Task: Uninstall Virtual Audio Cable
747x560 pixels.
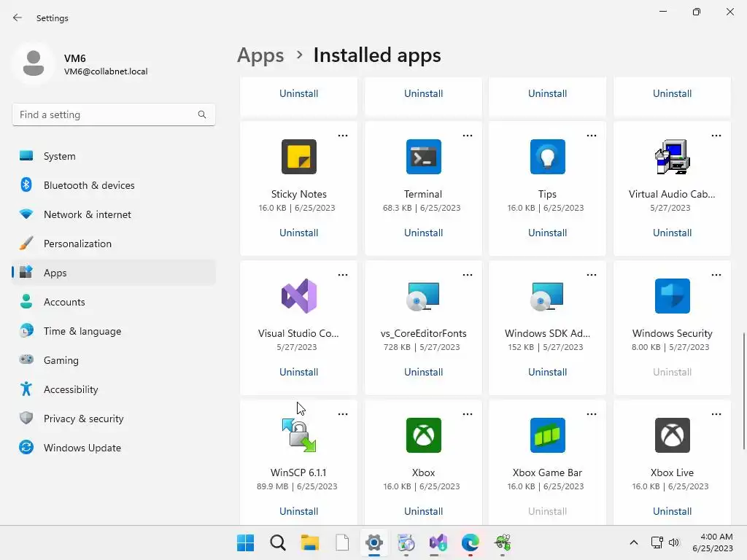Action: click(x=672, y=233)
